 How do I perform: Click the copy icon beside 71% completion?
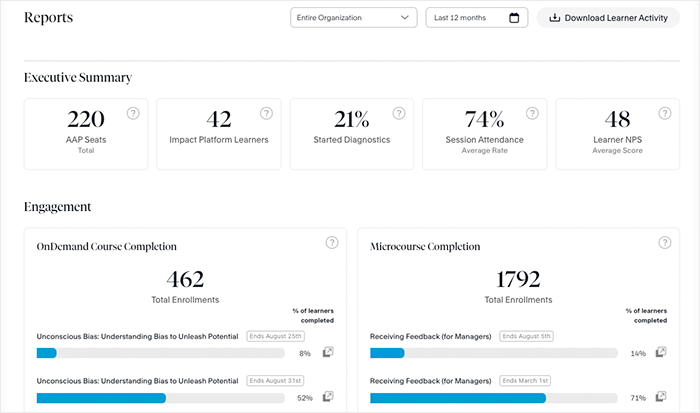661,398
